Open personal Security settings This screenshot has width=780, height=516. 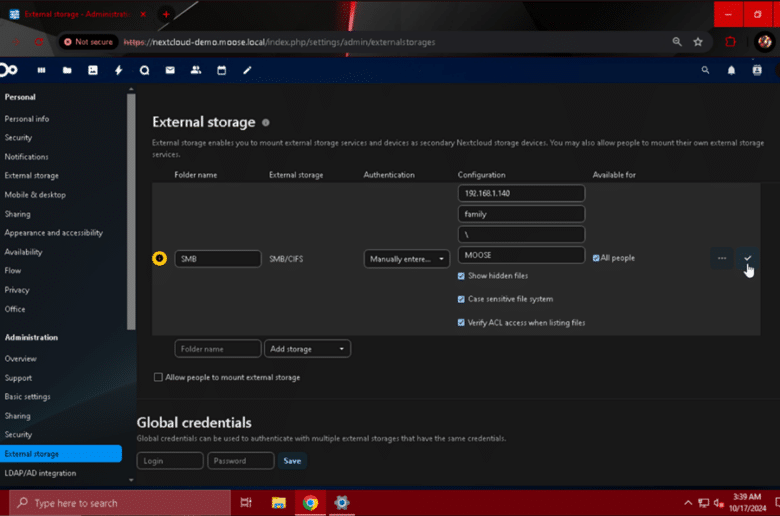[x=18, y=137]
